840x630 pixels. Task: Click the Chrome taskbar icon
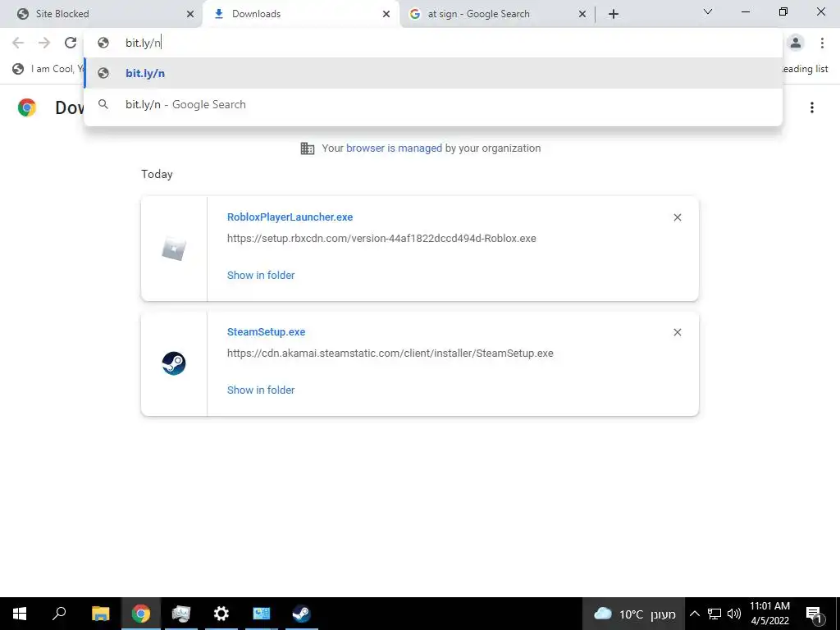141,614
